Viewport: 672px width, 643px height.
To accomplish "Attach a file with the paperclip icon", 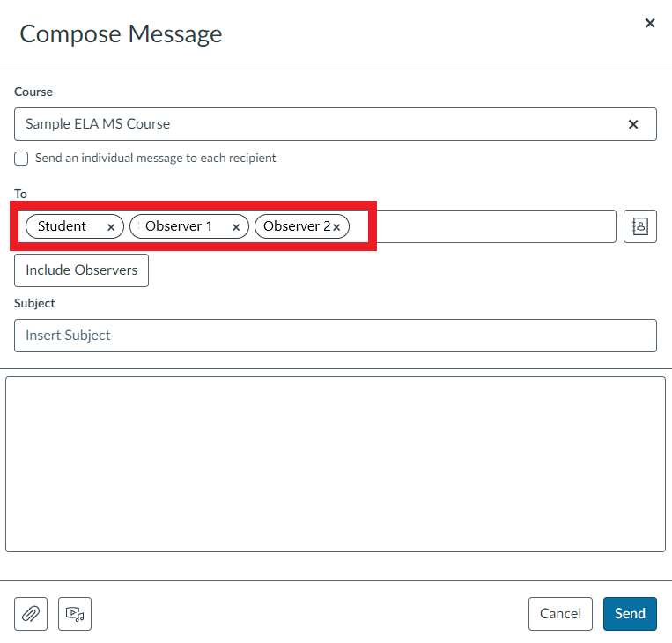I will [x=31, y=614].
